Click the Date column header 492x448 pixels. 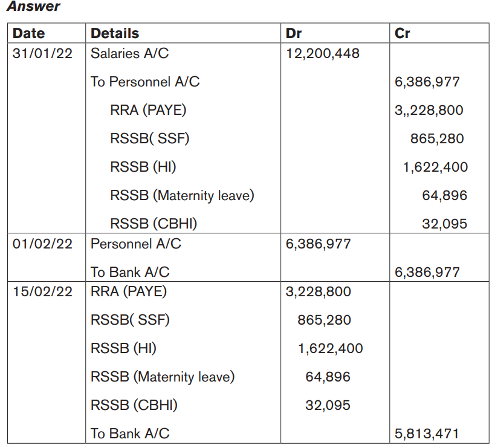[29, 33]
